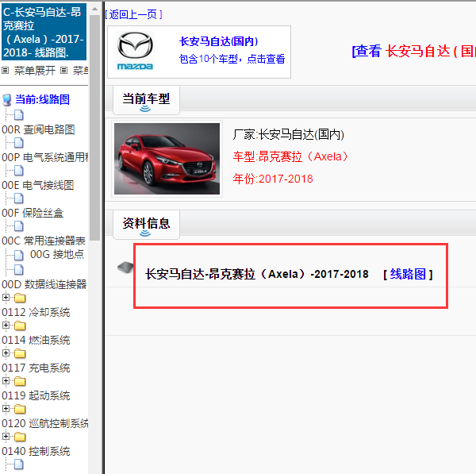Open the 线路图 link in 资料信息
The height and width of the screenshot is (474, 476).
pos(408,274)
